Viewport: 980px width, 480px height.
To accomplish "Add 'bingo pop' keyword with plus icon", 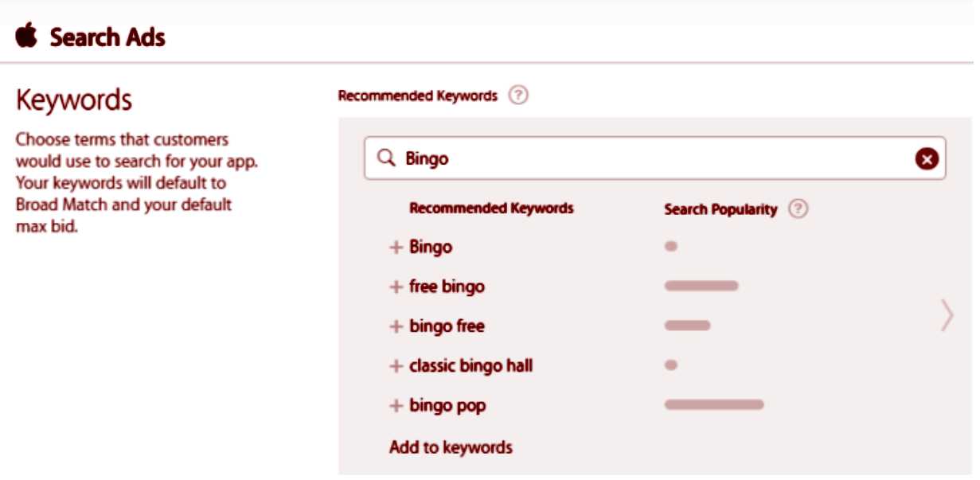I will pos(396,407).
